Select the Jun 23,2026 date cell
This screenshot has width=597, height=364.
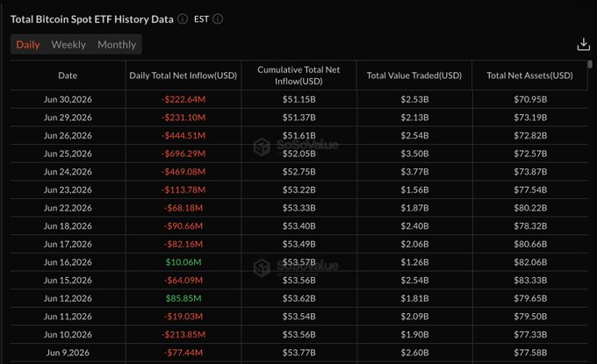[68, 189]
